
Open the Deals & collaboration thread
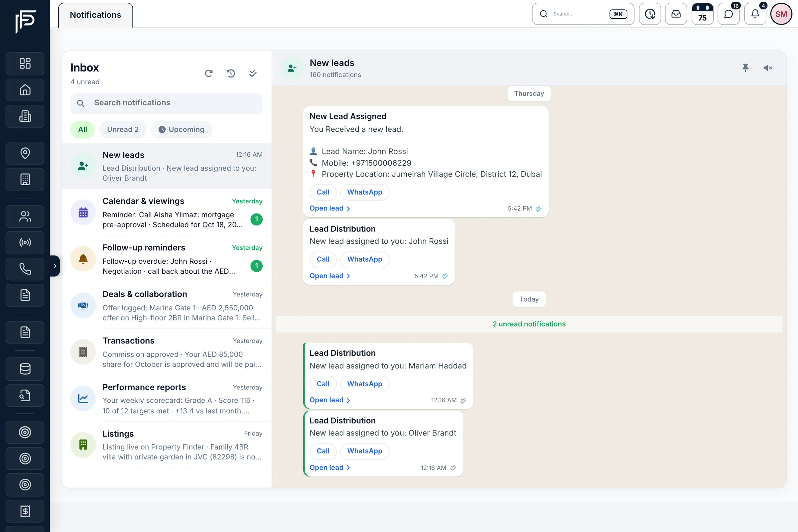(x=166, y=305)
